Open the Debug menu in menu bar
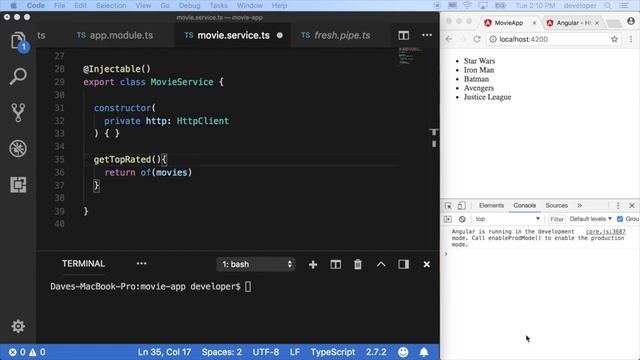 [x=189, y=6]
